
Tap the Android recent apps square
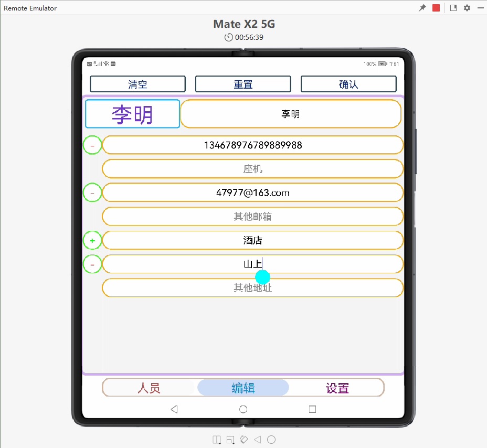[312, 409]
